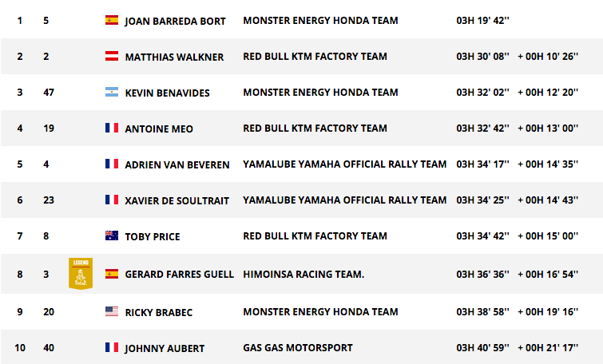Click the Australian flag beside Toby Price
Viewport: 603px width, 364px height.
coord(112,235)
